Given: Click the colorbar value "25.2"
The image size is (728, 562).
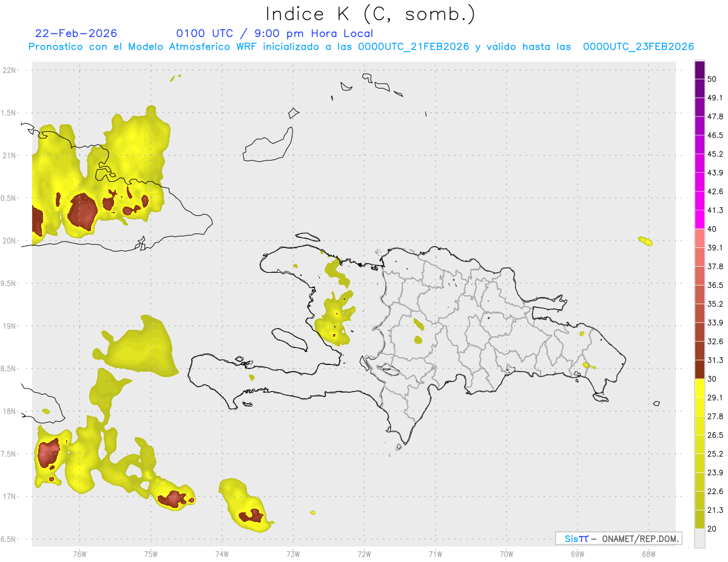Looking at the screenshot, I should [x=715, y=454].
